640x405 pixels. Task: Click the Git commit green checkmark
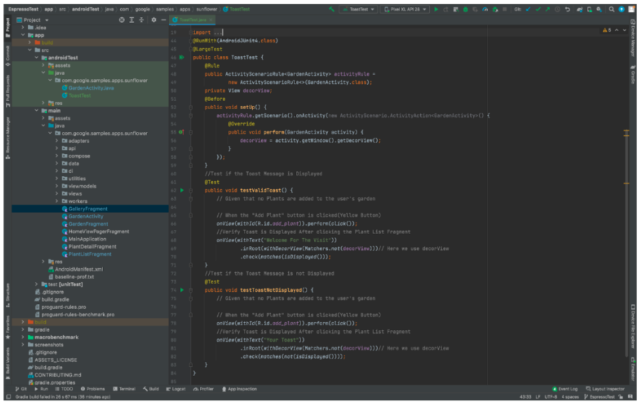point(538,9)
